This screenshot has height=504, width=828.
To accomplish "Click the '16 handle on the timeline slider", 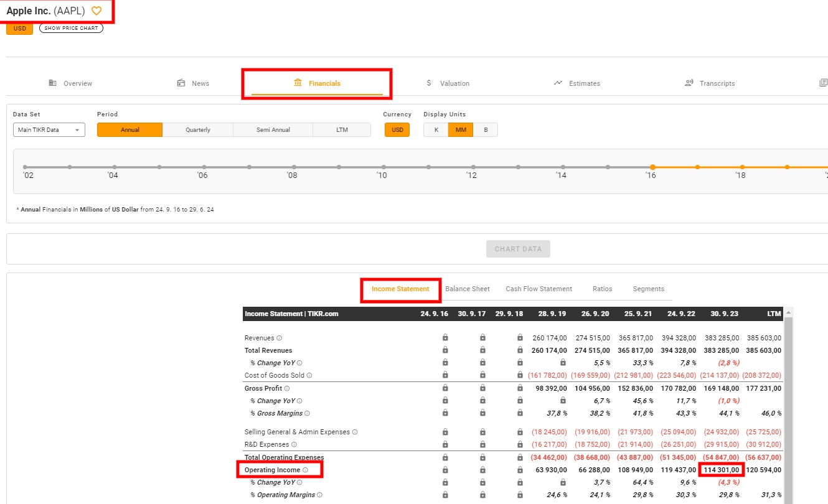I will pos(652,167).
